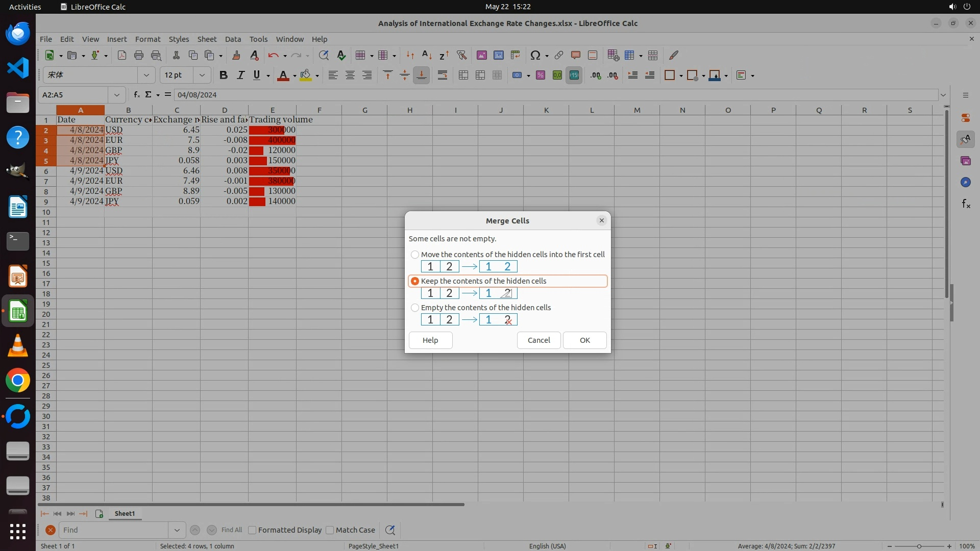This screenshot has width=980, height=551.
Task: Click the Bold formatting icon
Action: coord(223,76)
